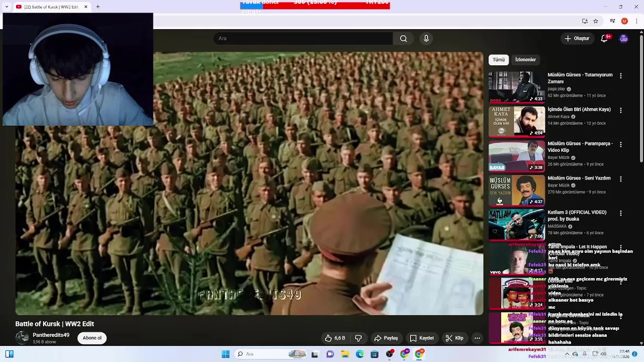644x362 pixels.
Task: Click the Klip clip button
Action: point(454,338)
